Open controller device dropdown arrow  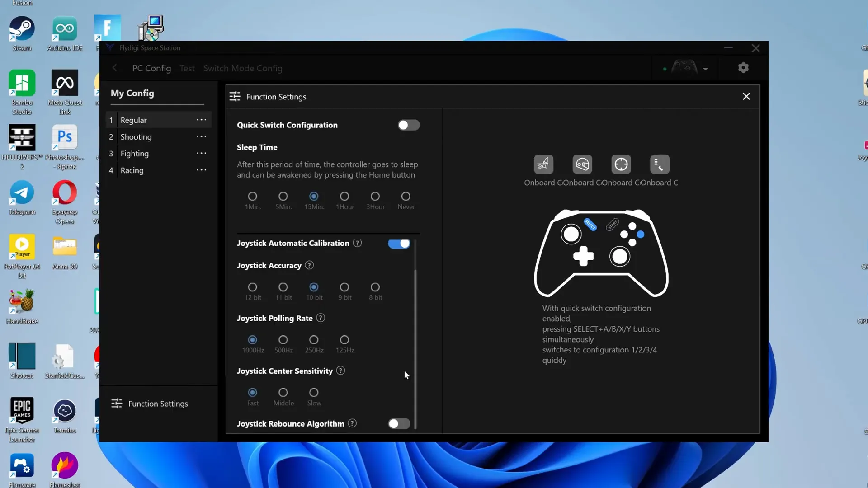click(705, 69)
